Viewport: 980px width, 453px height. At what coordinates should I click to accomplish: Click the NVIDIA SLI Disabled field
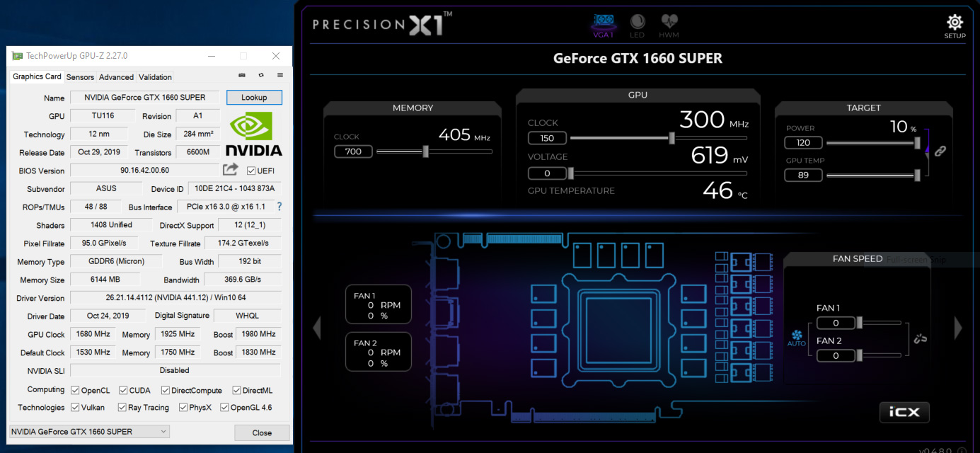175,370
